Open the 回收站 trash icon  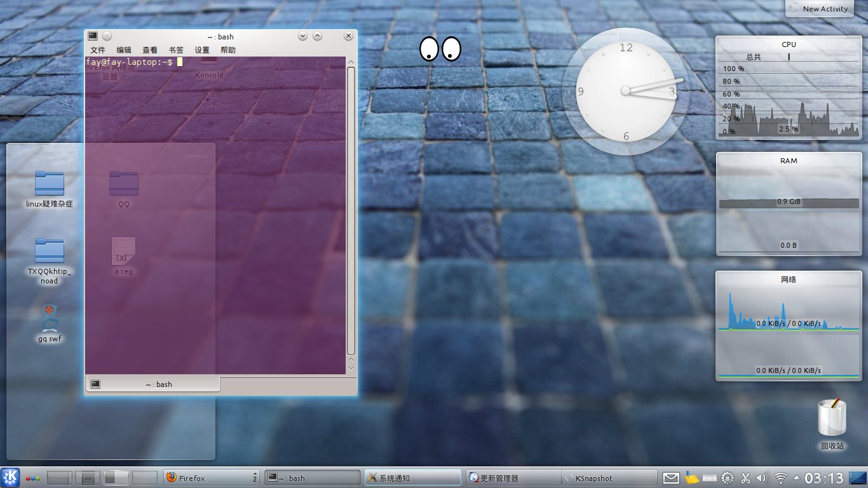click(x=832, y=424)
